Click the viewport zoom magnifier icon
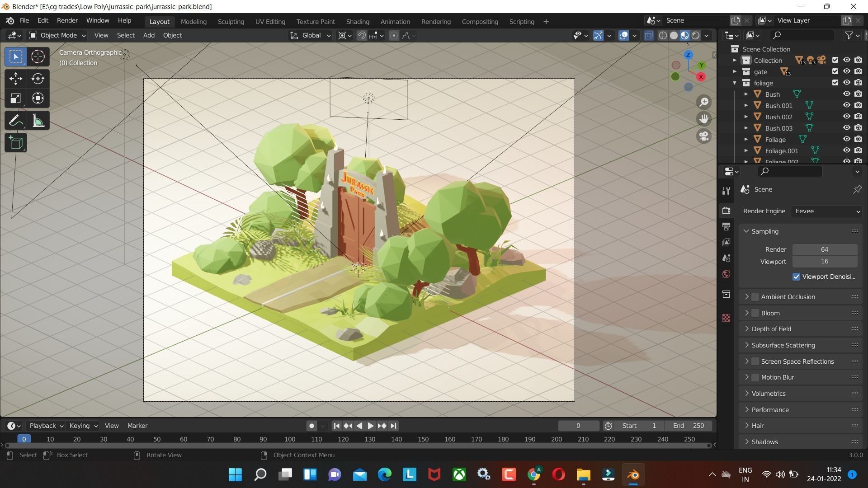Viewport: 868px width, 488px height. point(704,102)
